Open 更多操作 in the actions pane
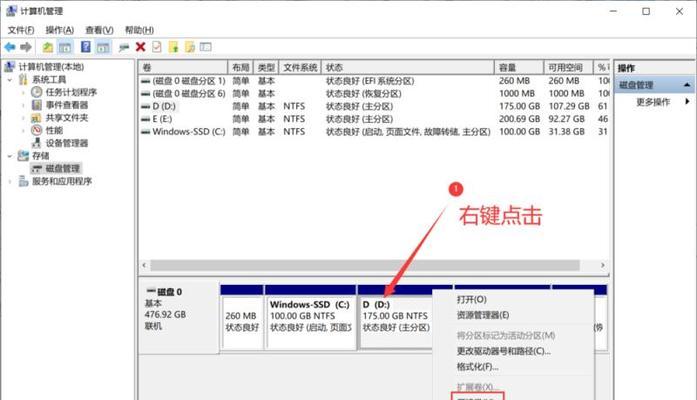Screen dimensions: 697x400 (x=653, y=102)
